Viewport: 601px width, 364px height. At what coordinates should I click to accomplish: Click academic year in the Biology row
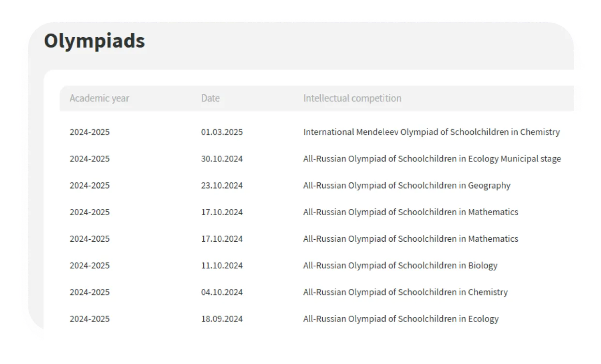tap(90, 265)
